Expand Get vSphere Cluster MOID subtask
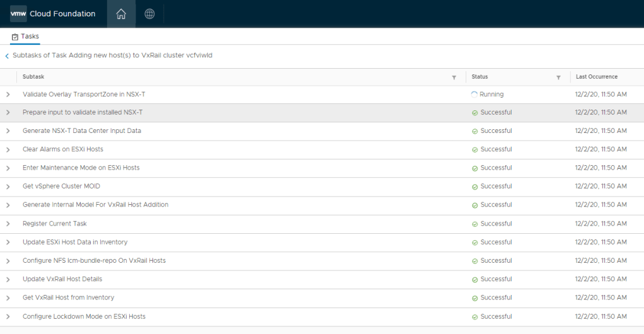Viewport: 644px width, 334px height. click(8, 187)
